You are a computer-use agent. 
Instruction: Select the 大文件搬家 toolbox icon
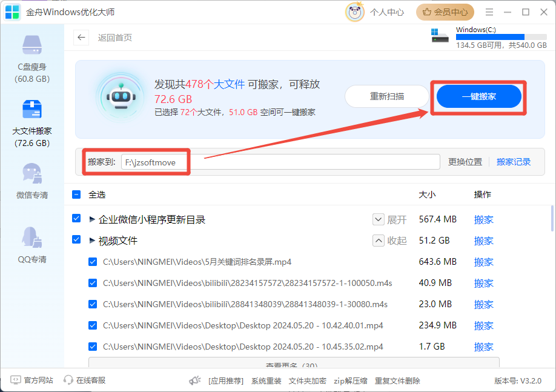click(32, 109)
